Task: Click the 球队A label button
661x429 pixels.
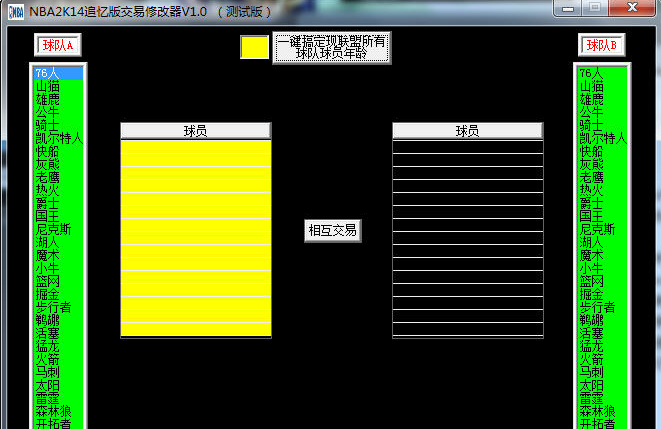Action: (58, 45)
